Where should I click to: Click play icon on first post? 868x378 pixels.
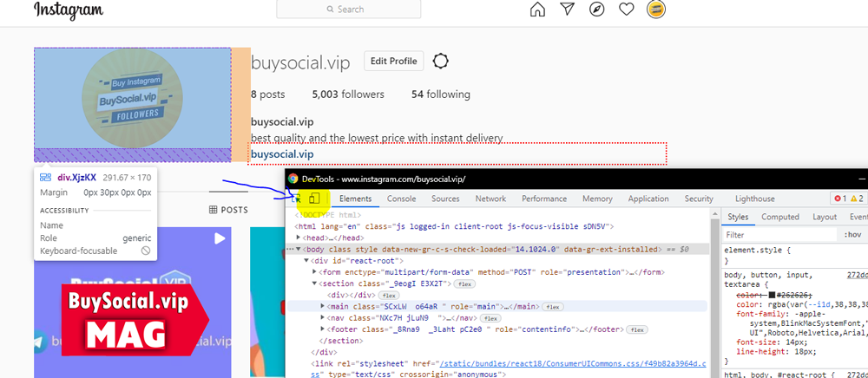tap(220, 238)
